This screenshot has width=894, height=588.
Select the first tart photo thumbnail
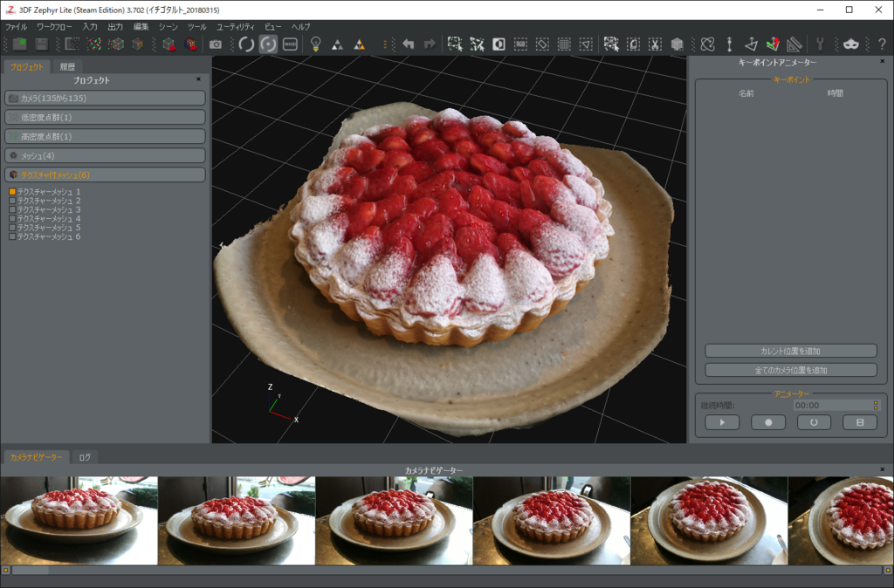coord(79,521)
